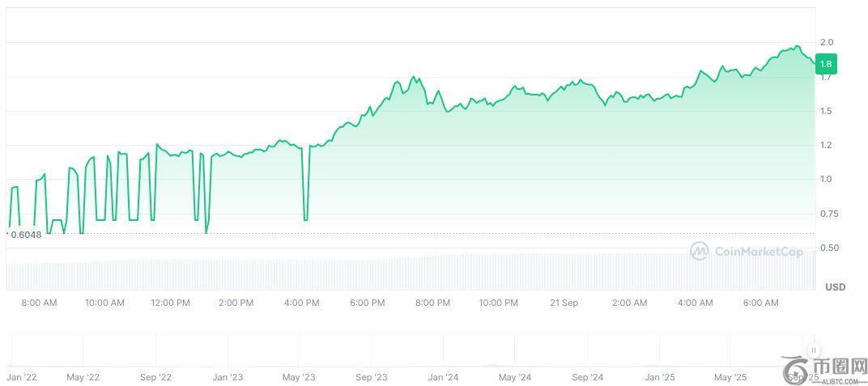Click the 12:00 PM time axis label

(170, 303)
